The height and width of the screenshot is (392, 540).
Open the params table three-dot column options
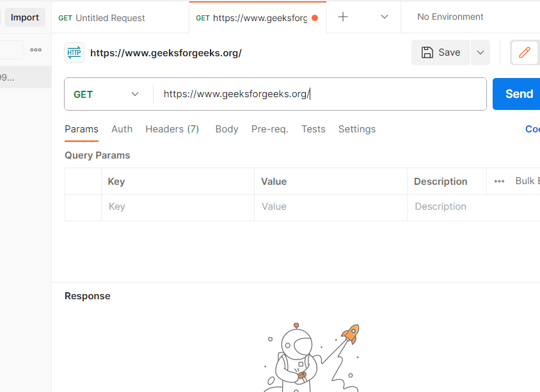tap(499, 181)
